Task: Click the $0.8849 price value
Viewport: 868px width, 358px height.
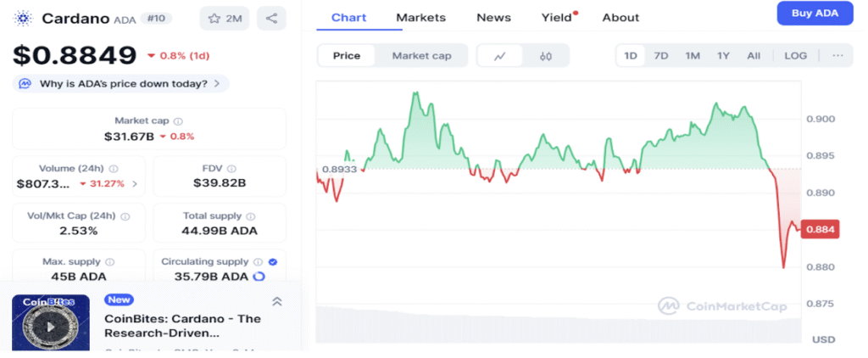Action: pos(75,55)
